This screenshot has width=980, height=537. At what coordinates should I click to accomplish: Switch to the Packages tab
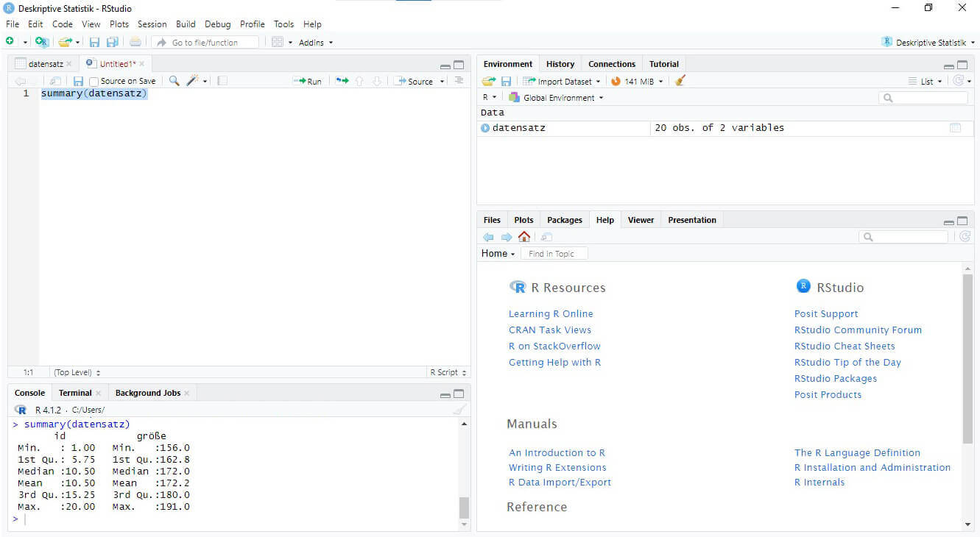tap(565, 220)
